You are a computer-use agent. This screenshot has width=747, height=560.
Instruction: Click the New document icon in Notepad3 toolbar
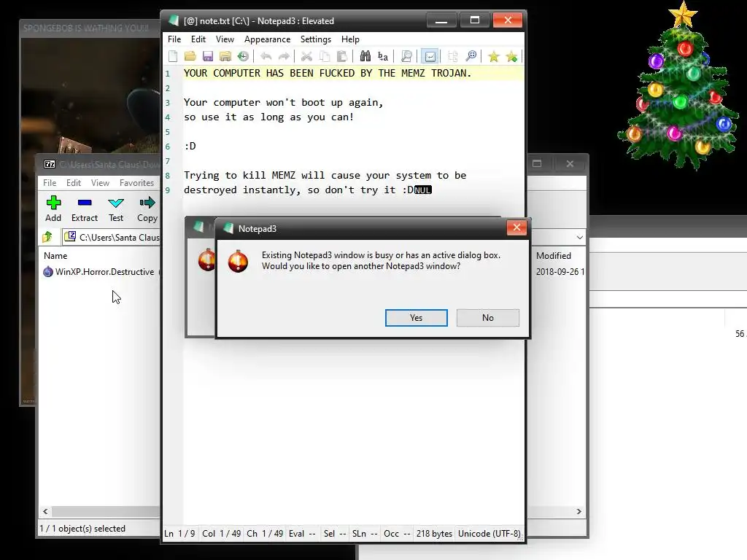(173, 57)
